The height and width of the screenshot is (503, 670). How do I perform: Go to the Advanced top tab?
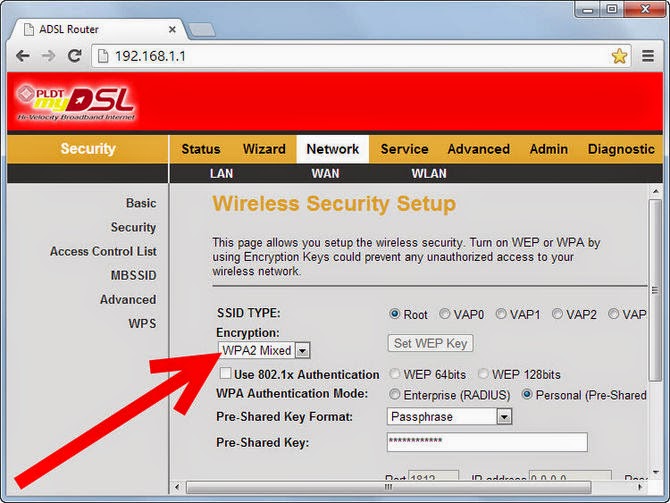[479, 149]
